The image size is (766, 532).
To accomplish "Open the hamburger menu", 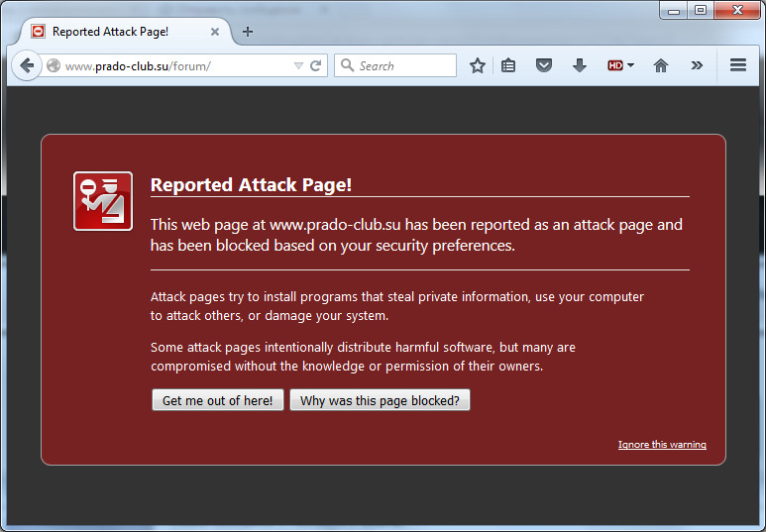I will 737,66.
